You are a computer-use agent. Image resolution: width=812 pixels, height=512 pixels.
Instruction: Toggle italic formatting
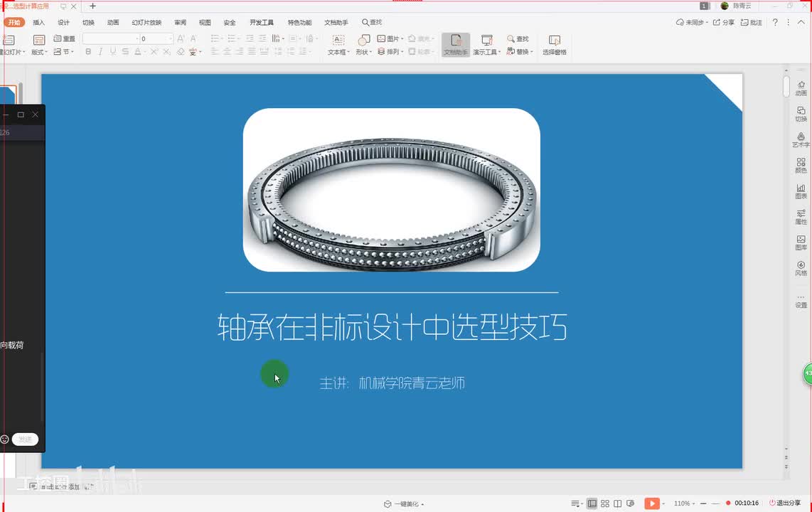pos(100,52)
